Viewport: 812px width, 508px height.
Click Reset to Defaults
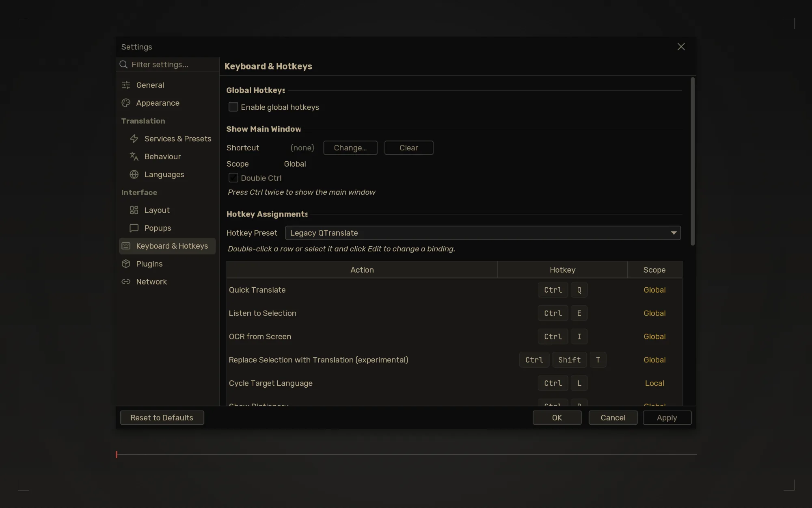pos(162,418)
